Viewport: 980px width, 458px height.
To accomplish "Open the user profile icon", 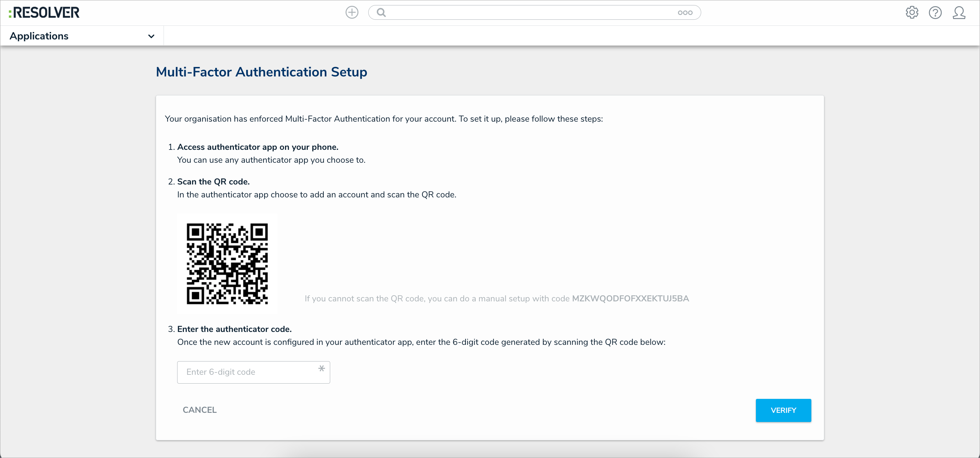I will 959,13.
